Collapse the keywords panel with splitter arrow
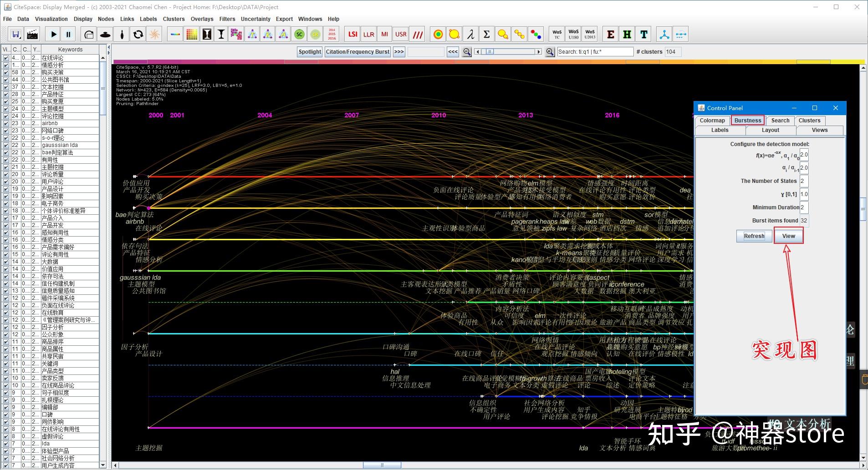Screen dimensions: 868x470 point(108,47)
